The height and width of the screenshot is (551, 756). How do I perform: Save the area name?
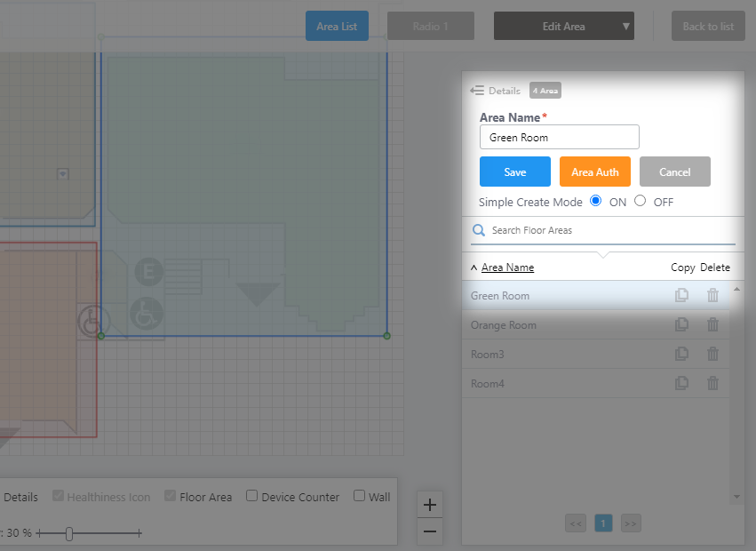(x=515, y=172)
